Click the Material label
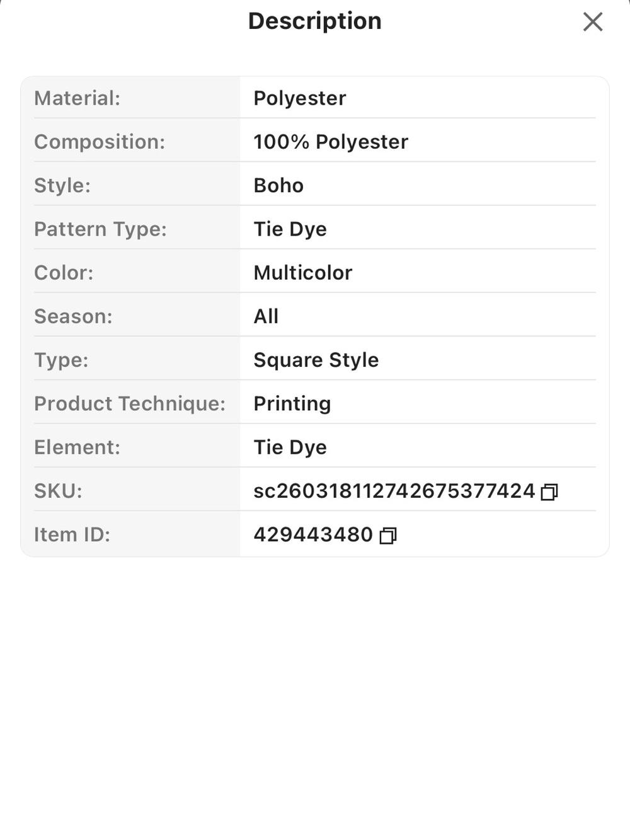The width and height of the screenshot is (630, 840). [x=77, y=98]
